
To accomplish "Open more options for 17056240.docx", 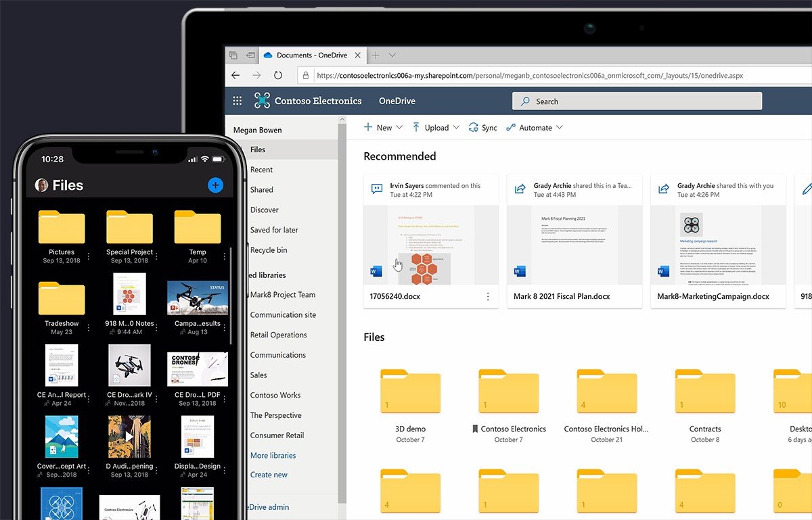I will [x=488, y=296].
